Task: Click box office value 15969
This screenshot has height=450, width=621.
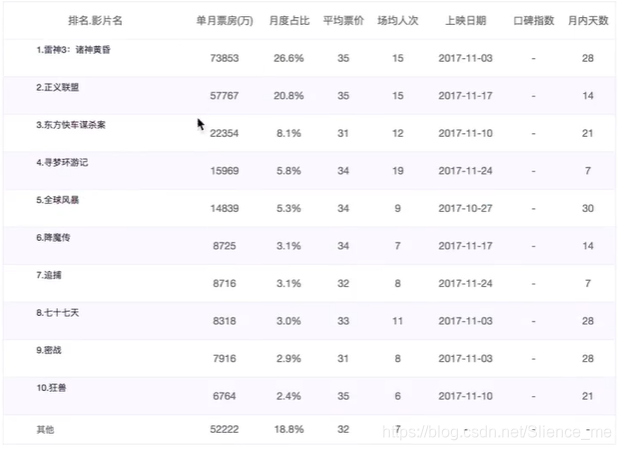Action: pyautogui.click(x=225, y=171)
